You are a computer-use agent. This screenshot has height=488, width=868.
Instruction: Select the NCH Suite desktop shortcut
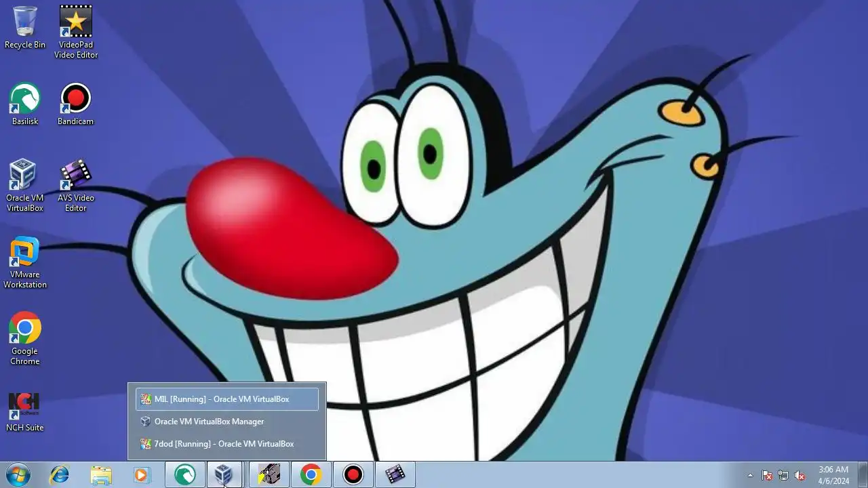point(25,411)
